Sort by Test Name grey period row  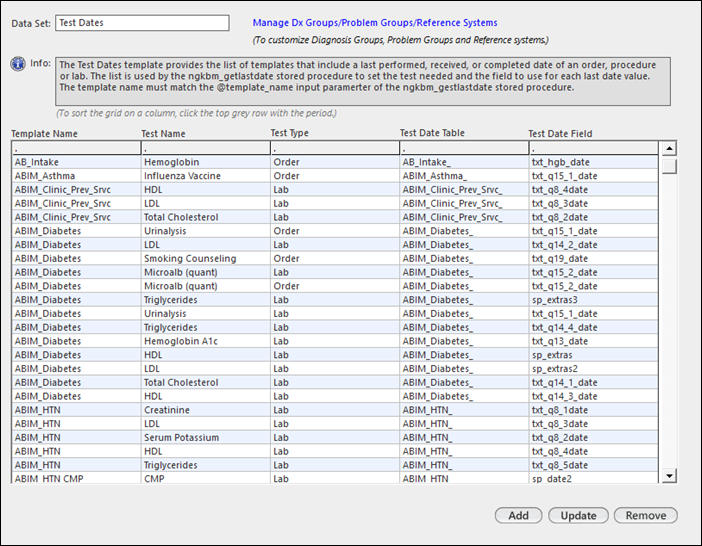click(205, 148)
